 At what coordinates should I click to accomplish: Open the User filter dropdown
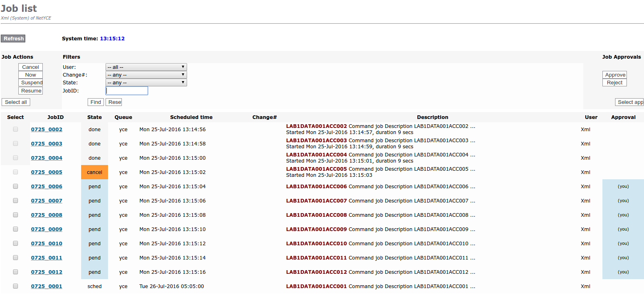(146, 67)
